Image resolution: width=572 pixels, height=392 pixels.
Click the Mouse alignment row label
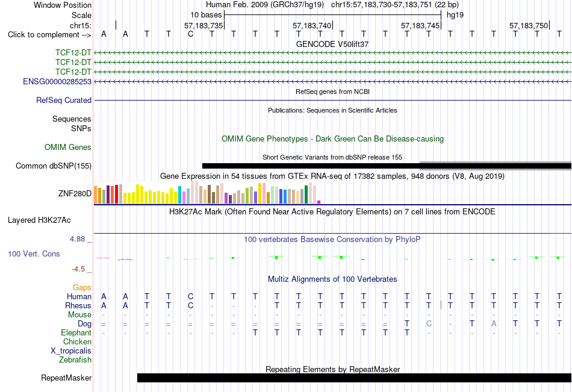pos(79,314)
